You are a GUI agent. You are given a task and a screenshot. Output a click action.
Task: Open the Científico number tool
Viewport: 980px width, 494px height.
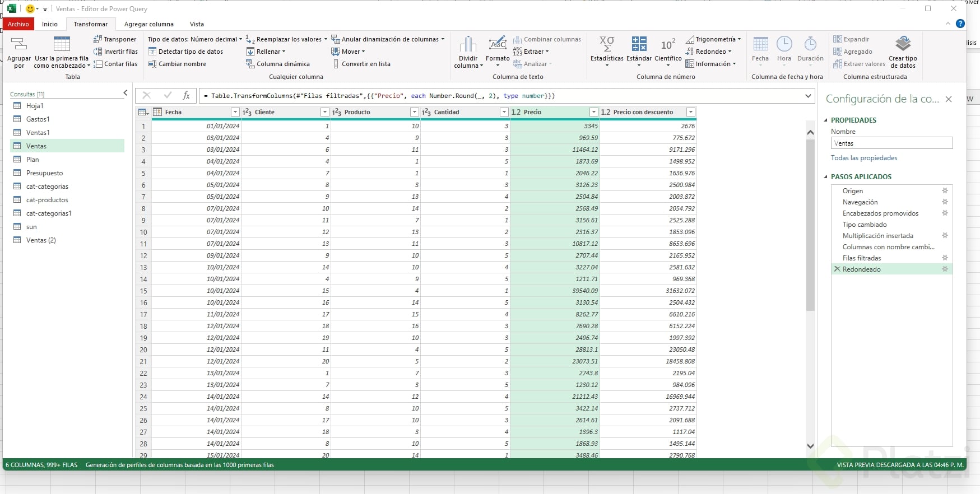coord(668,52)
